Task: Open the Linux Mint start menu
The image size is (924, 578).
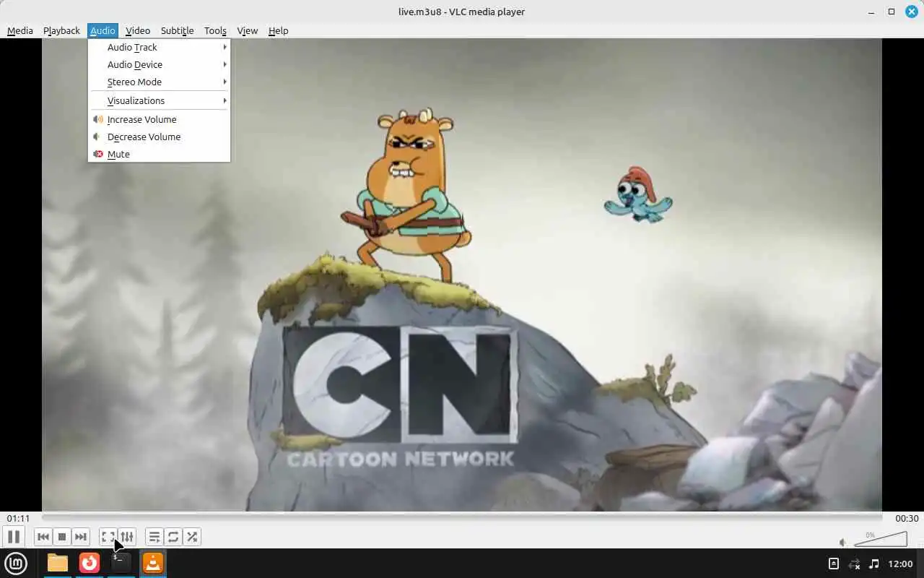Action: pyautogui.click(x=16, y=563)
